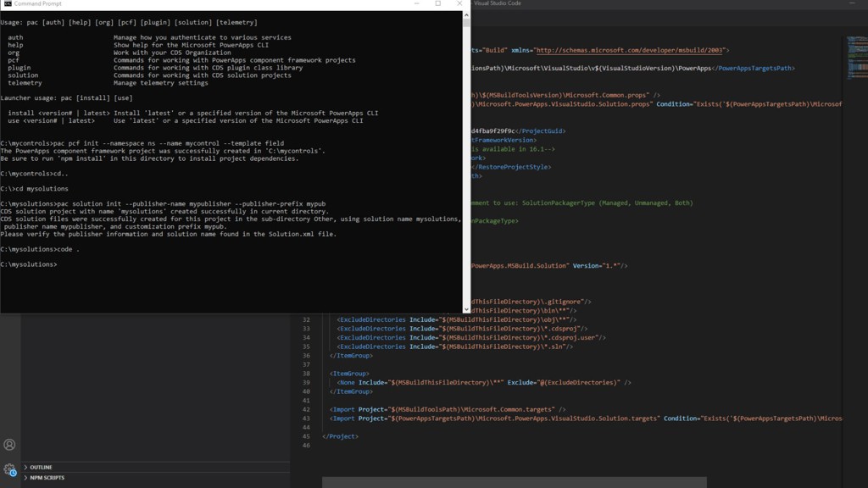
Task: Click the 'install <version# | latest>' line
Action: pos(192,113)
